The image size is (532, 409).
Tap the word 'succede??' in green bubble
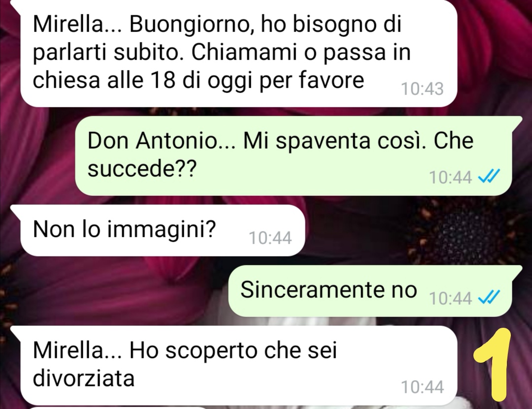(142, 168)
